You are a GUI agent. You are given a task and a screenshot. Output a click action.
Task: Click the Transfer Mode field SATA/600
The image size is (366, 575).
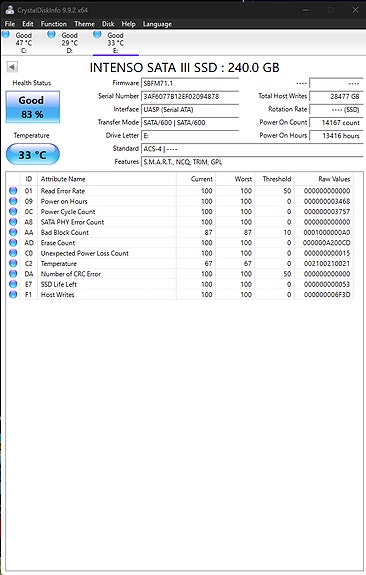click(x=190, y=122)
